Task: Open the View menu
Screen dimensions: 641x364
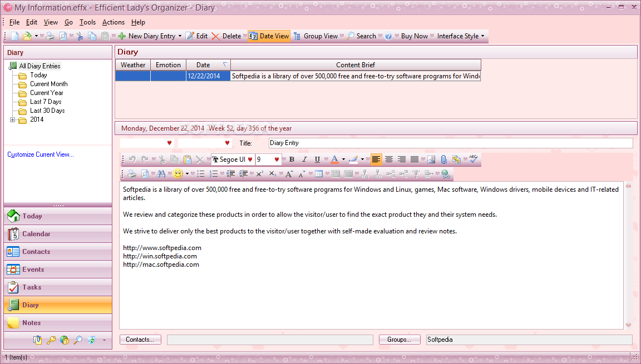Action: coord(51,22)
